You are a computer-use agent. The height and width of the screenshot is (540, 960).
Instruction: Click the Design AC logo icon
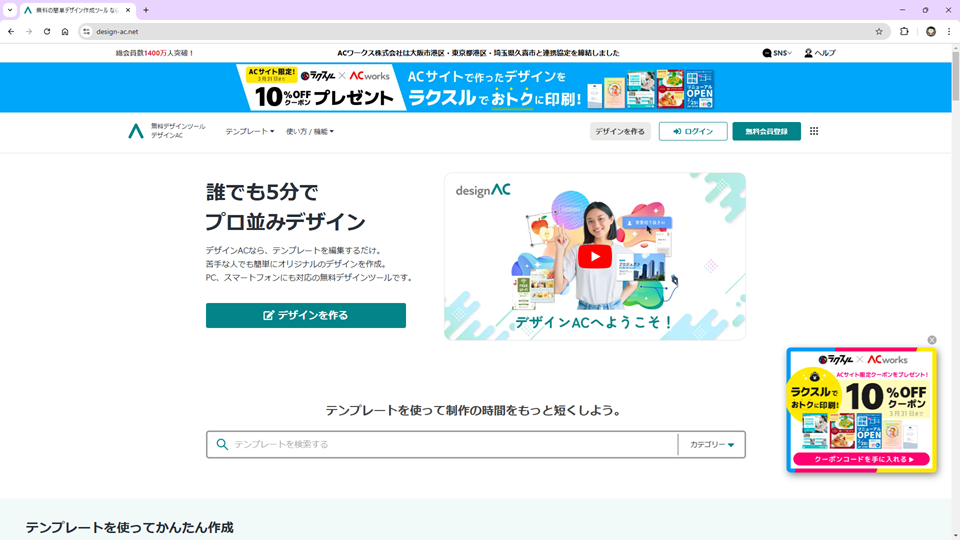click(136, 131)
